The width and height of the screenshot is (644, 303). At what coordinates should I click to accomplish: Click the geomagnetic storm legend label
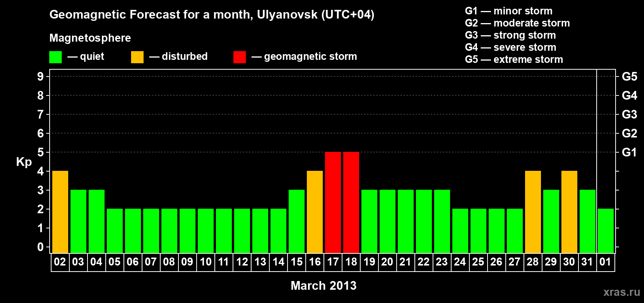(311, 57)
